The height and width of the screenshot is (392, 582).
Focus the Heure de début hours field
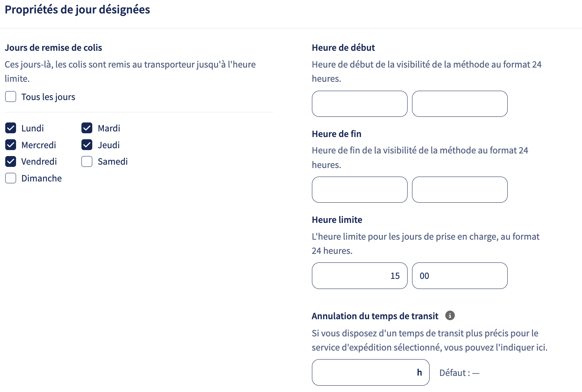360,104
